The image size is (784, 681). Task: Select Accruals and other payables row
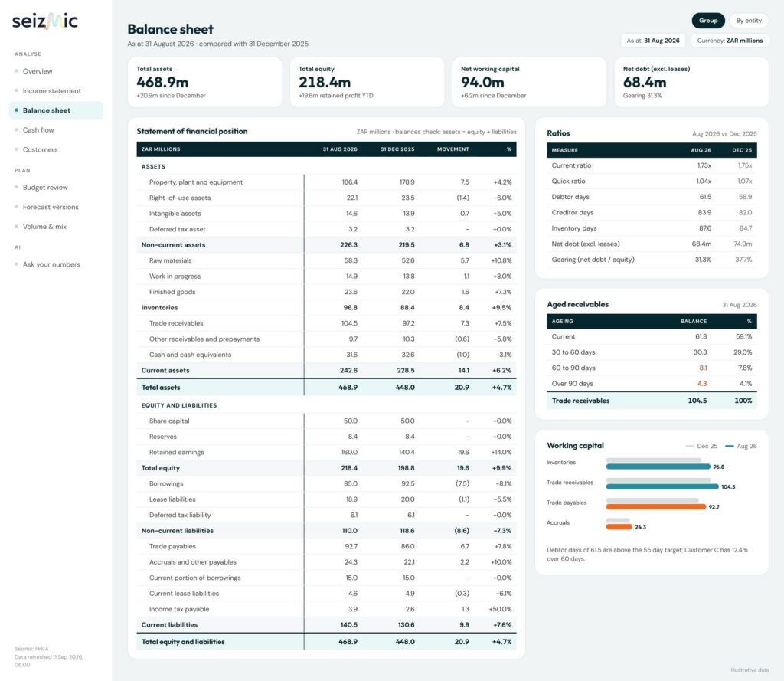(x=326, y=562)
